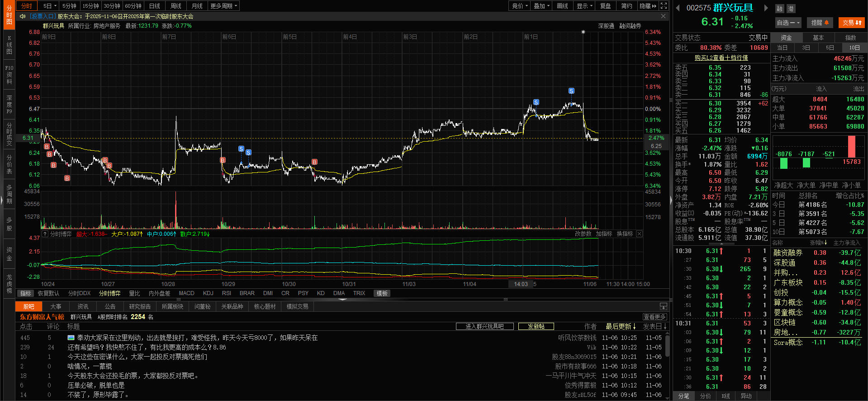Open the 模板 template button

tap(382, 293)
